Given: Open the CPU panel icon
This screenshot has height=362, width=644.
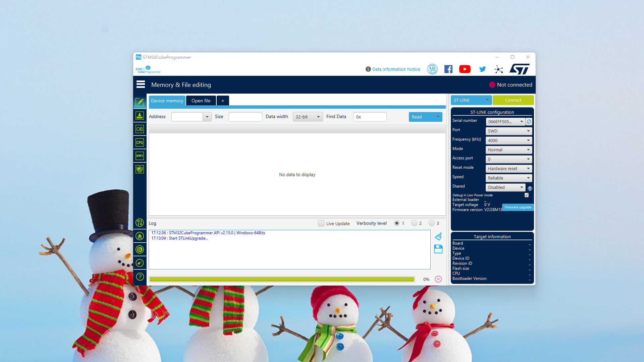Looking at the screenshot, I should click(140, 142).
